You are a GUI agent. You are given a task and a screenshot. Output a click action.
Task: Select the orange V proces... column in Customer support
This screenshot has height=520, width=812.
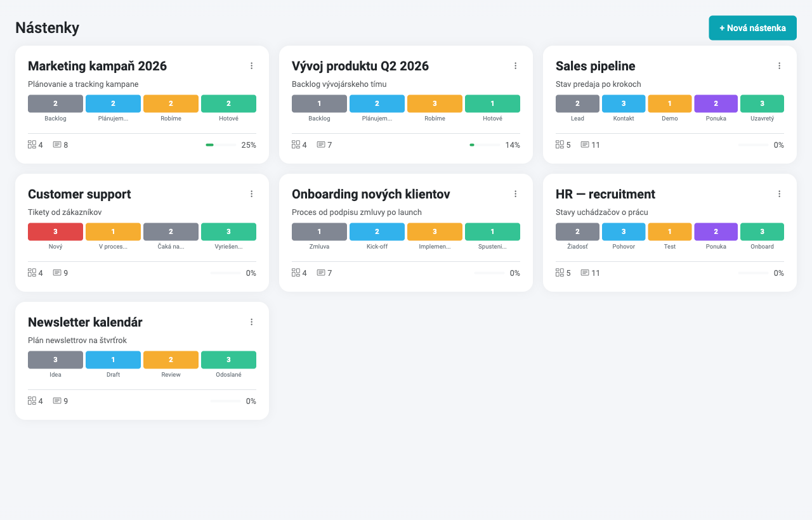[113, 231]
